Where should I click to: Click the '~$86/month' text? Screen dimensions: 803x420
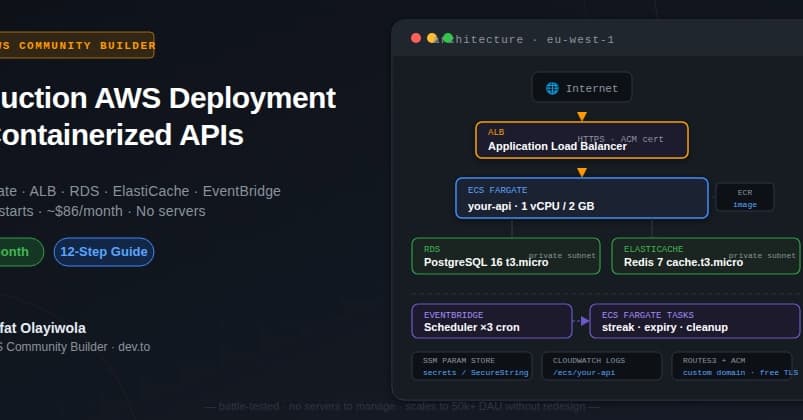tap(84, 211)
